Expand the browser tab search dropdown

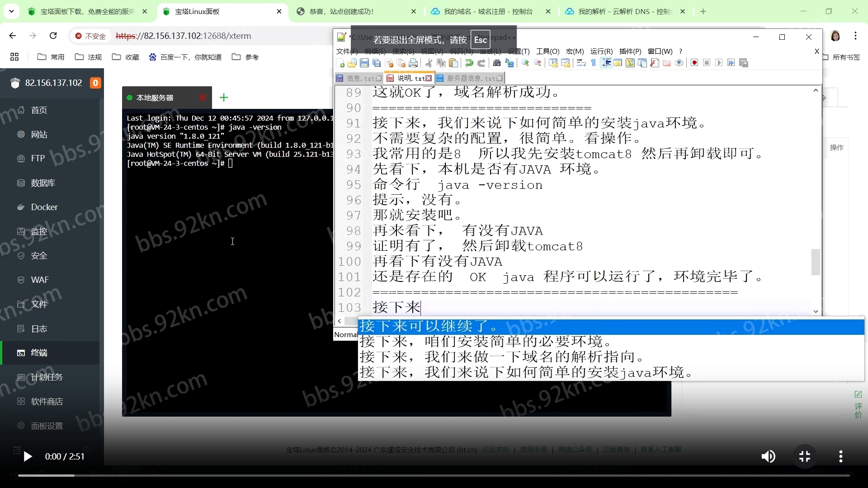[x=11, y=11]
